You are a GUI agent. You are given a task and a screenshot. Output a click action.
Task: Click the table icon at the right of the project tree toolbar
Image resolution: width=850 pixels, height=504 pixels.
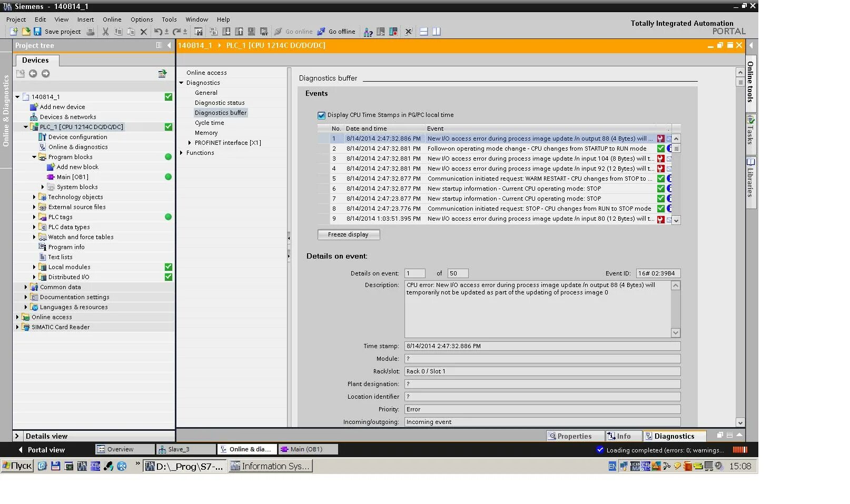(x=162, y=74)
